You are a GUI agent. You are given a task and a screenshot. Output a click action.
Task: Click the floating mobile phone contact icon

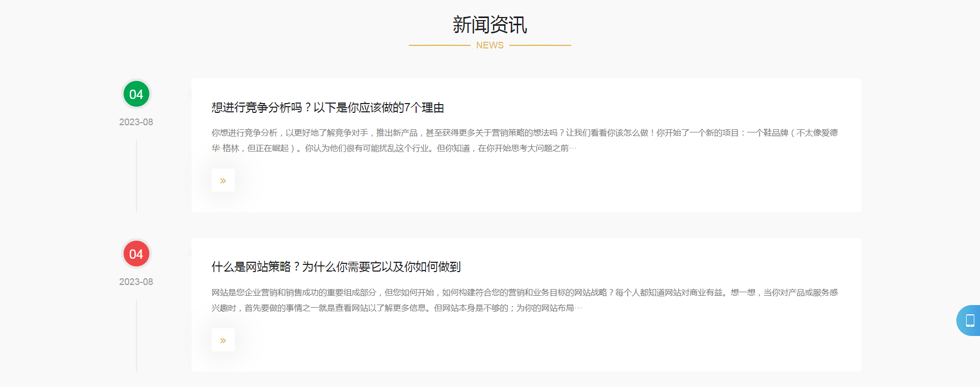click(x=969, y=321)
